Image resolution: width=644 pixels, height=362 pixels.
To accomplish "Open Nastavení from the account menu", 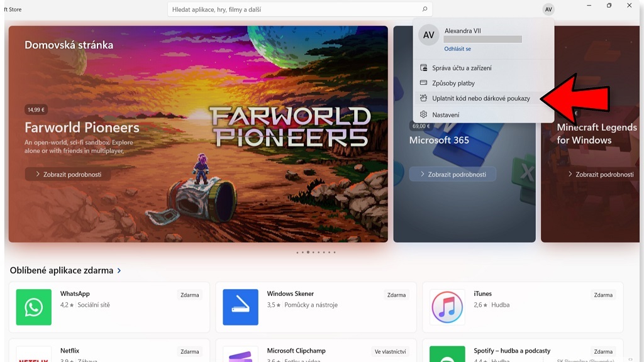I will pos(445,115).
